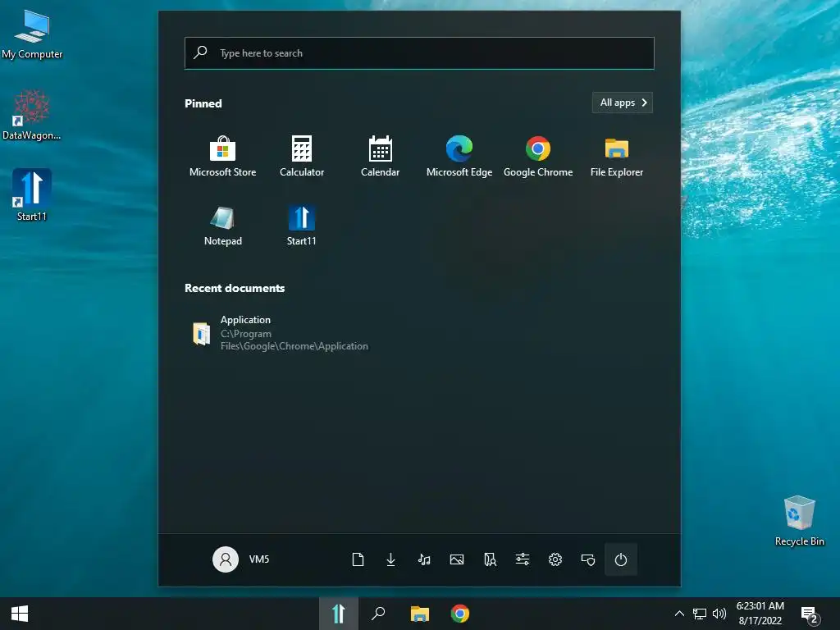Open Microsoft Store from pinned apps
Viewport: 840px width, 630px height.
(x=222, y=156)
